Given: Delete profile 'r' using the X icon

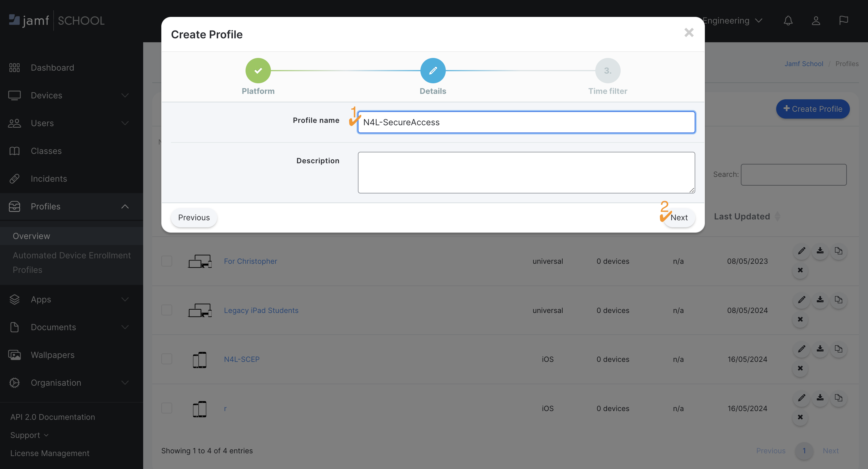Looking at the screenshot, I should click(x=800, y=417).
